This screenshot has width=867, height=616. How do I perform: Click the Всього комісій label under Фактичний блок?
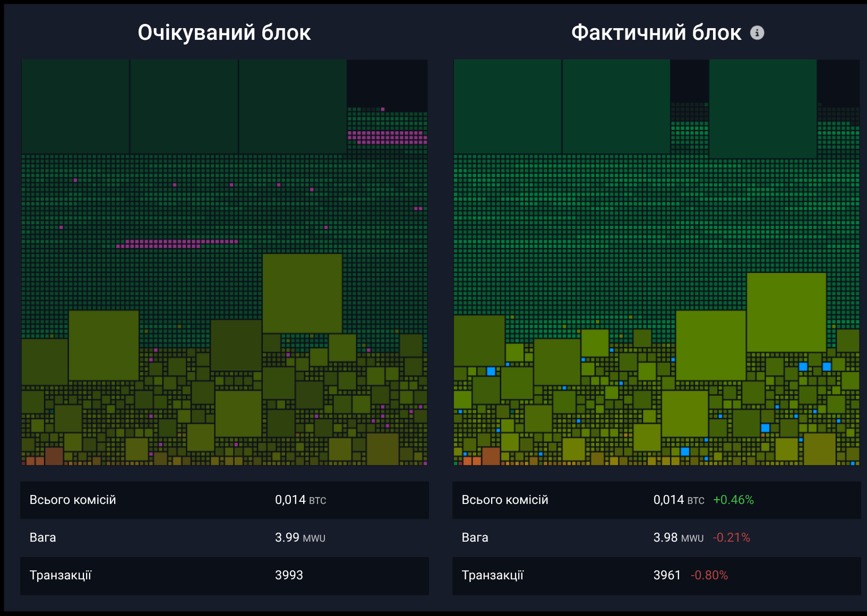[x=505, y=500]
